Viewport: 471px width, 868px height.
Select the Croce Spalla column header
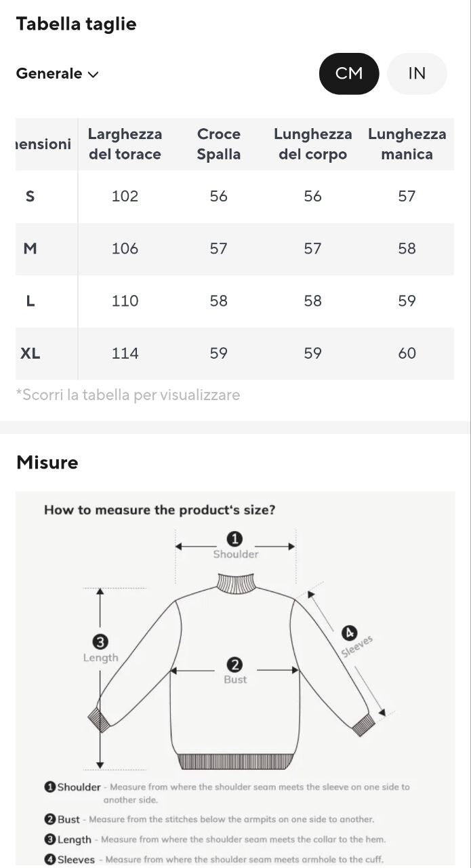coord(218,144)
